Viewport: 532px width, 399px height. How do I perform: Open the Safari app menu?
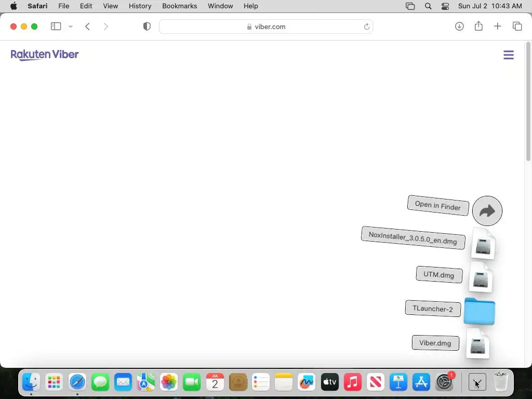click(37, 6)
